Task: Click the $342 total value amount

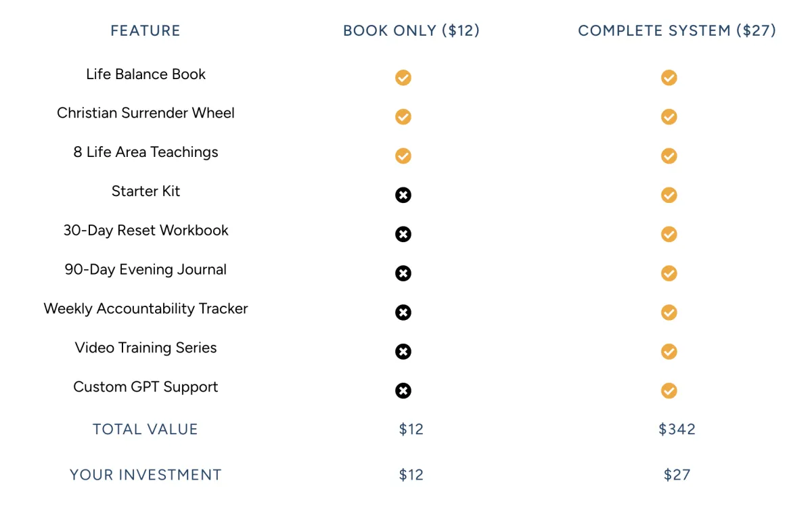Action: (677, 430)
